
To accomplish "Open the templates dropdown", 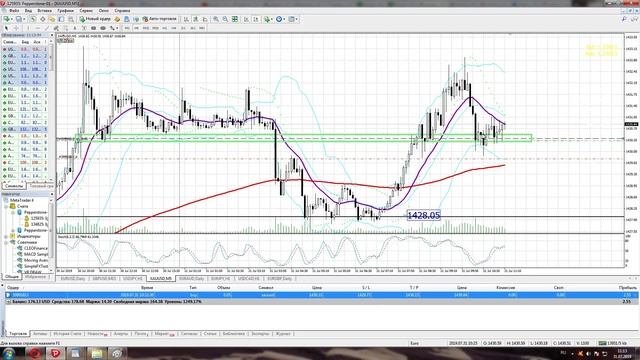I will tap(293, 19).
